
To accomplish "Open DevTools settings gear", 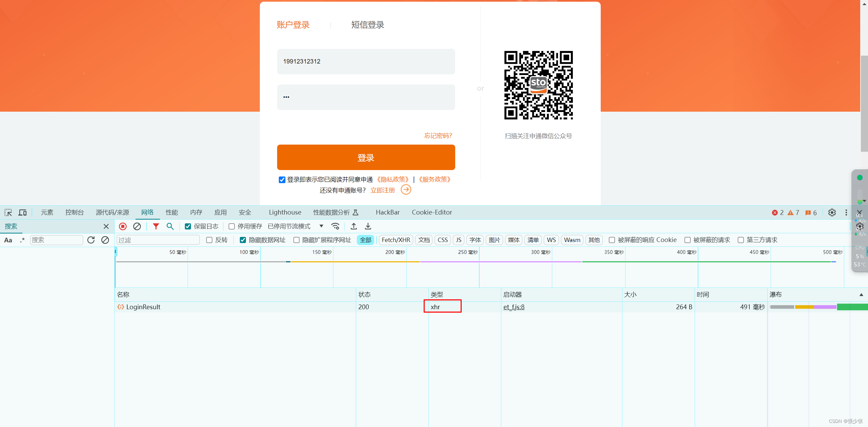I will (832, 212).
